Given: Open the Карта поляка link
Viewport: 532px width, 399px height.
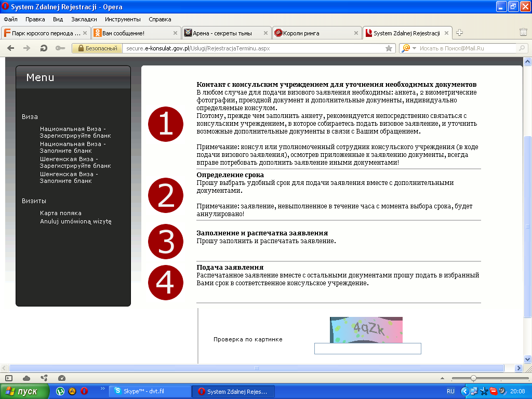Looking at the screenshot, I should [x=60, y=213].
